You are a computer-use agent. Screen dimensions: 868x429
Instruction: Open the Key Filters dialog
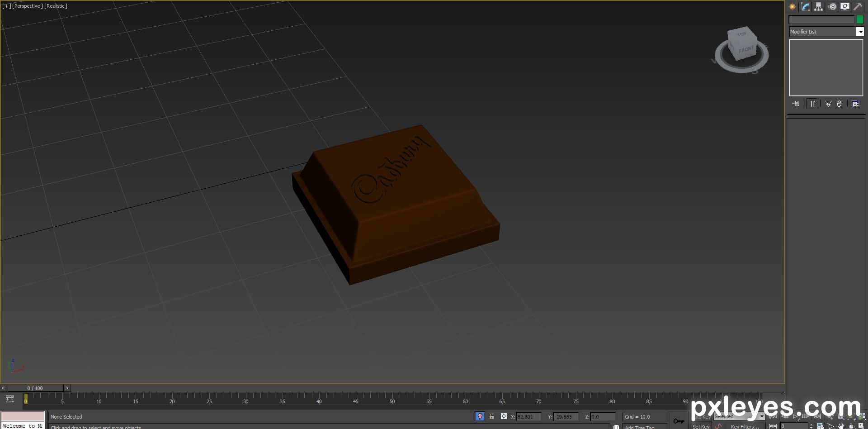point(745,426)
